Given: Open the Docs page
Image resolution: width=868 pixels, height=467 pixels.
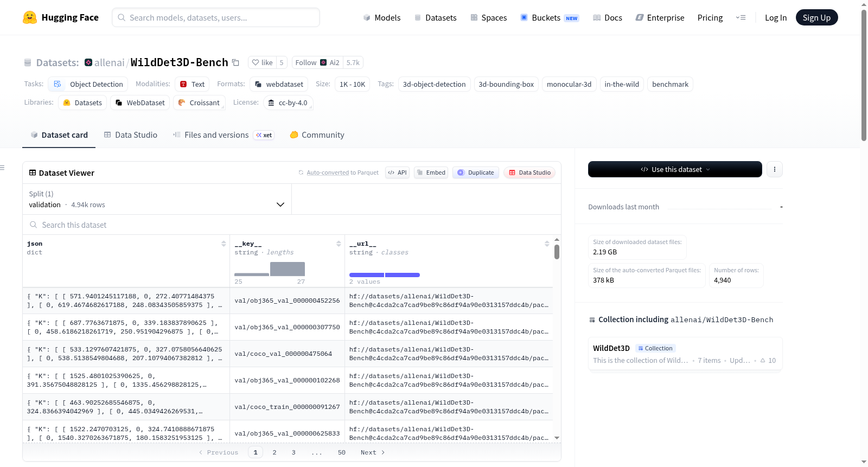Looking at the screenshot, I should (x=608, y=17).
